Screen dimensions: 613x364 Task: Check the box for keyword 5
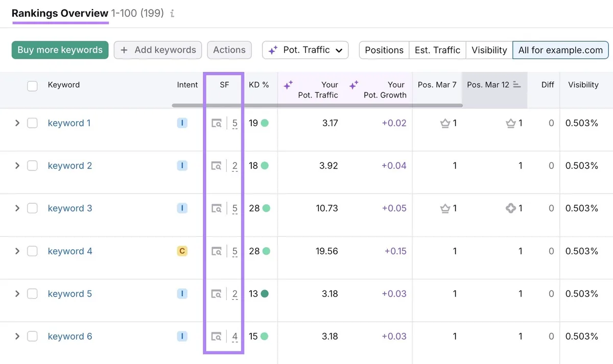pos(32,294)
